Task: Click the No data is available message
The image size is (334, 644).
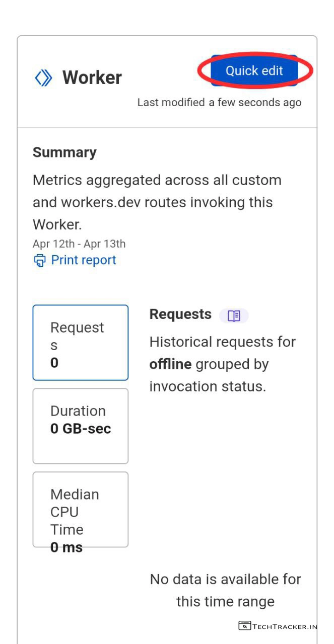Action: pyautogui.click(x=225, y=590)
